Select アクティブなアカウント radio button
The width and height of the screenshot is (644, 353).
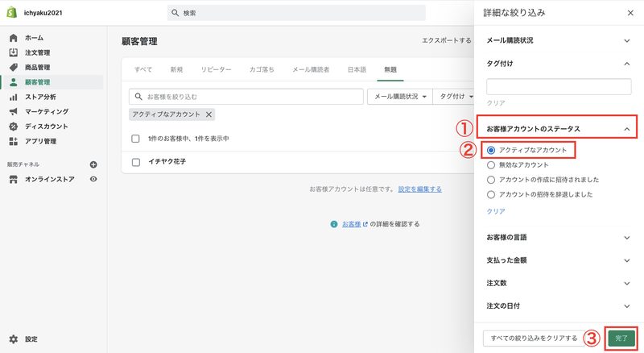[491, 150]
